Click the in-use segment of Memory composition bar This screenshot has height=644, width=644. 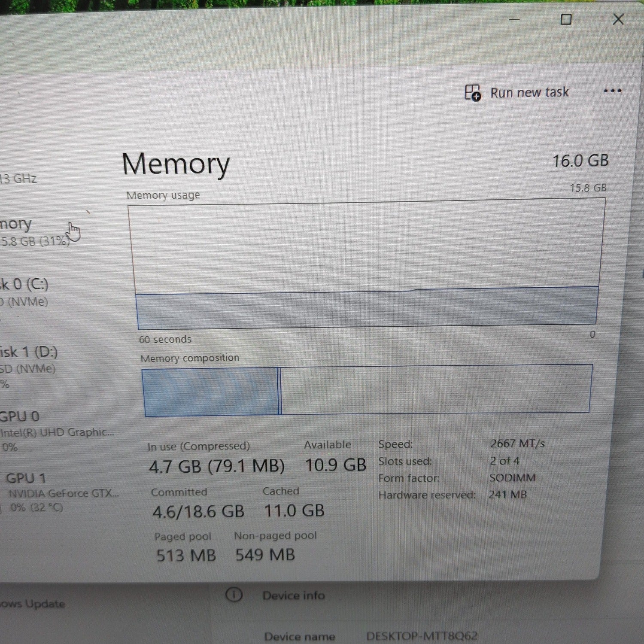click(x=210, y=392)
